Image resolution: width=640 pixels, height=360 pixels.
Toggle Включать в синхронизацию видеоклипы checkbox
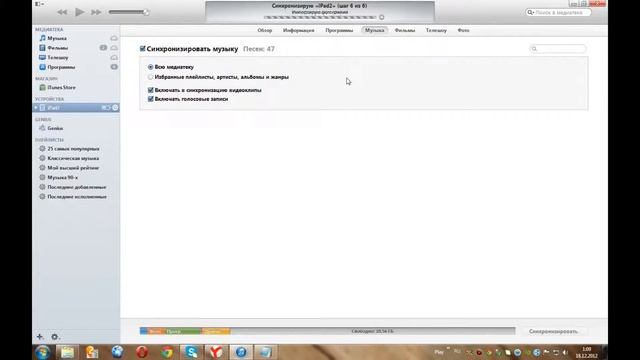pos(151,90)
